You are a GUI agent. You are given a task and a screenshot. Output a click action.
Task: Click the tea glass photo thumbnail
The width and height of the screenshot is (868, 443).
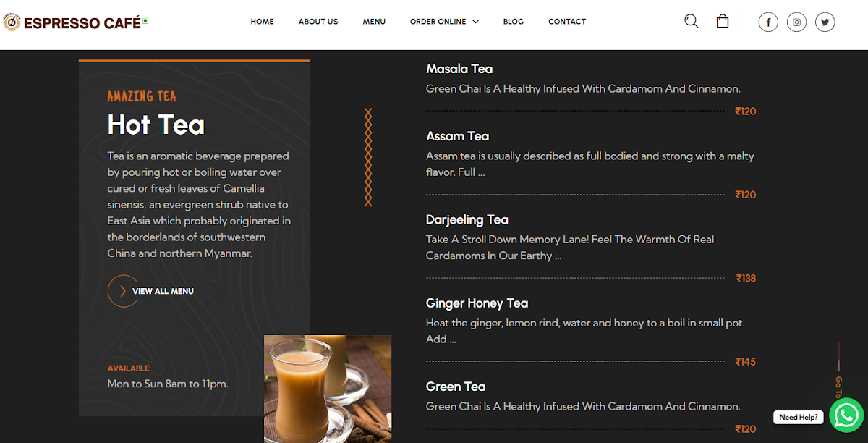pyautogui.click(x=328, y=389)
